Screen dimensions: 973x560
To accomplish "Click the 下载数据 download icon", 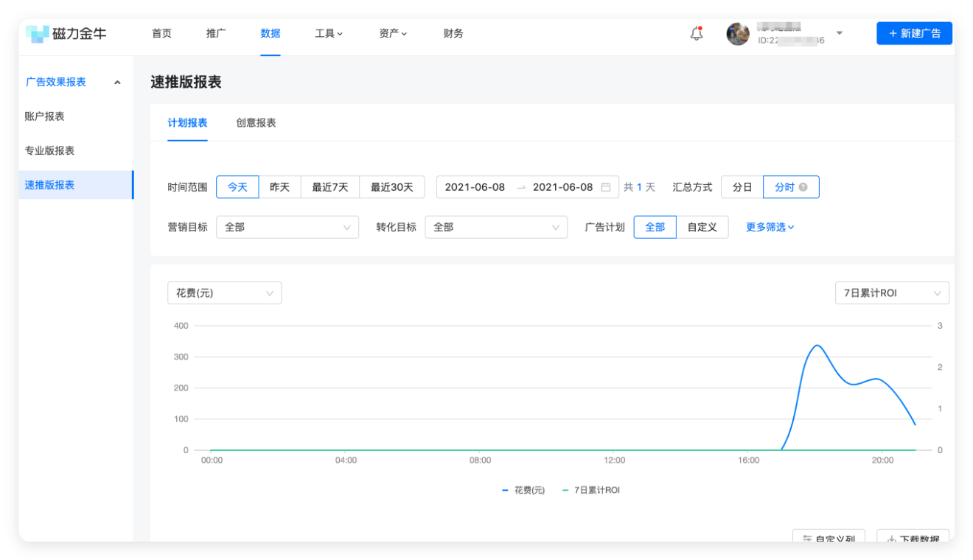I will 890,539.
